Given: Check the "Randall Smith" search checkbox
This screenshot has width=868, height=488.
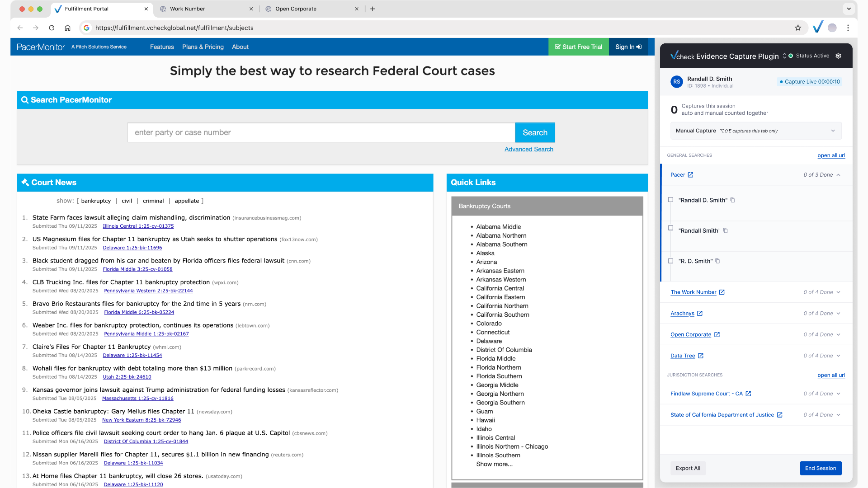Looking at the screenshot, I should pos(671,228).
